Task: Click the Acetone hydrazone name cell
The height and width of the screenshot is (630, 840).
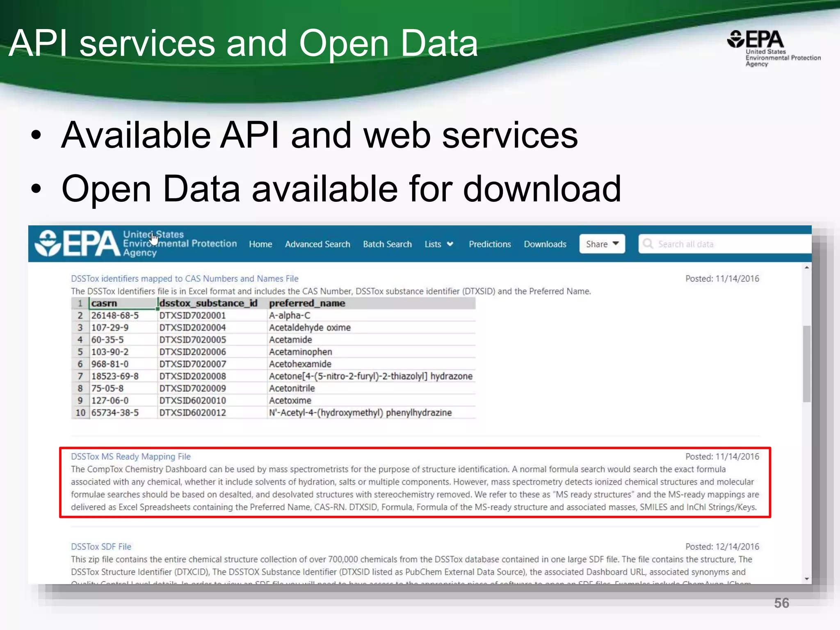Action: point(371,376)
